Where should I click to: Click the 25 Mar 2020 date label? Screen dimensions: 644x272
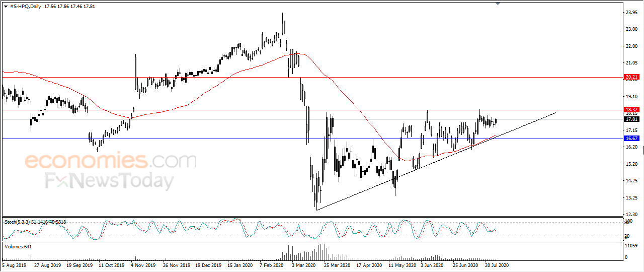(336, 264)
